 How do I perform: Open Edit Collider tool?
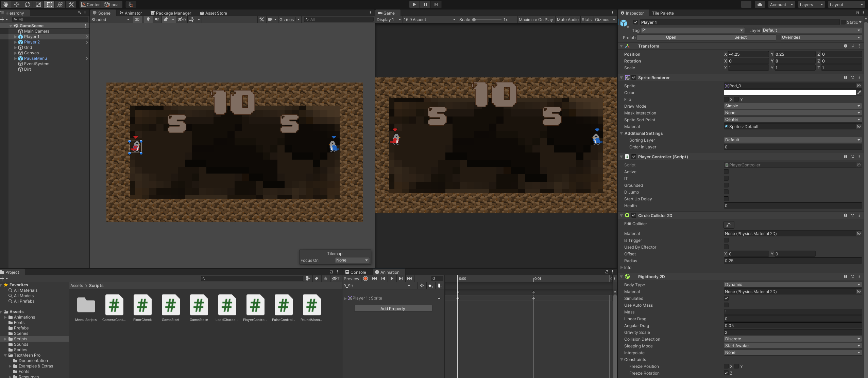(x=729, y=225)
